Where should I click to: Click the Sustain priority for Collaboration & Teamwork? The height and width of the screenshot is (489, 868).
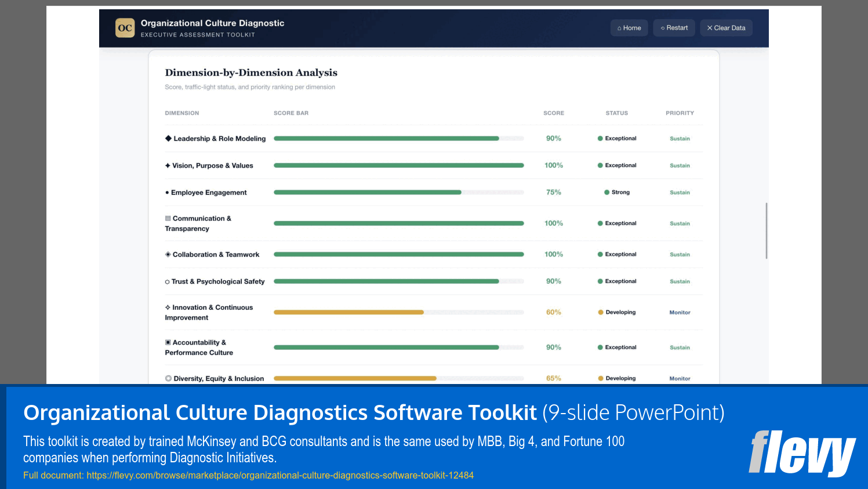(680, 255)
